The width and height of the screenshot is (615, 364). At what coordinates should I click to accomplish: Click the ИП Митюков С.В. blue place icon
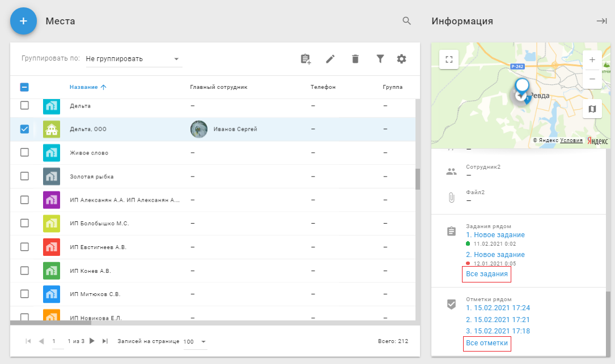[52, 294]
